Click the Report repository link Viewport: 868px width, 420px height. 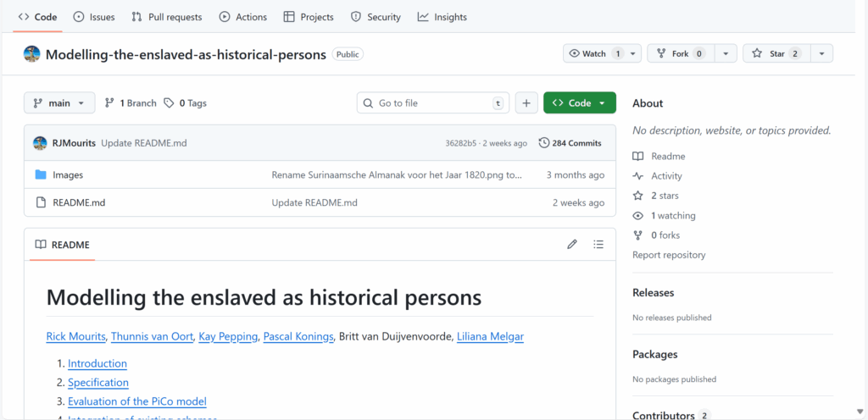pyautogui.click(x=668, y=255)
